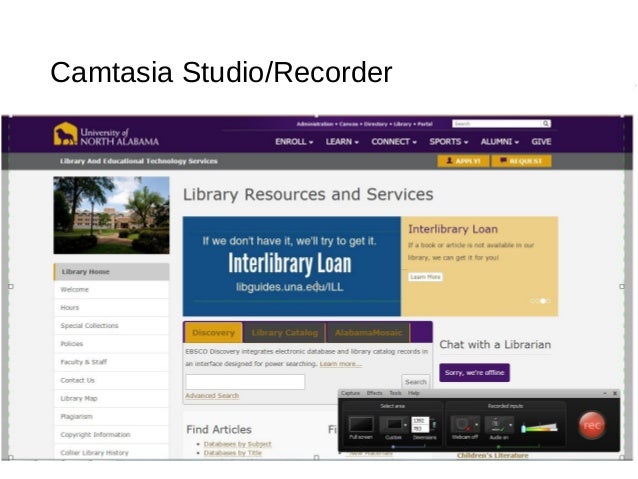Open the Help menu in recorder
This screenshot has width=638, height=479.
413,393
